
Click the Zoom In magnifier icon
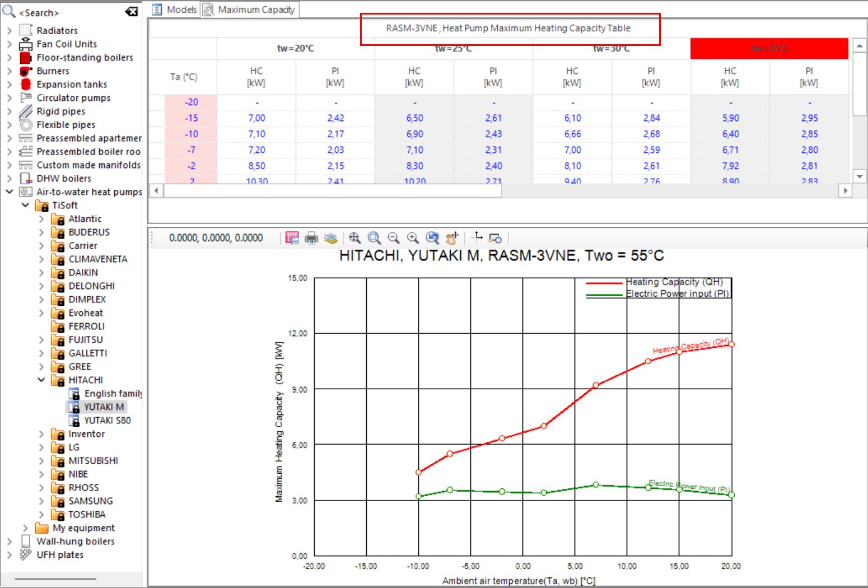point(413,238)
